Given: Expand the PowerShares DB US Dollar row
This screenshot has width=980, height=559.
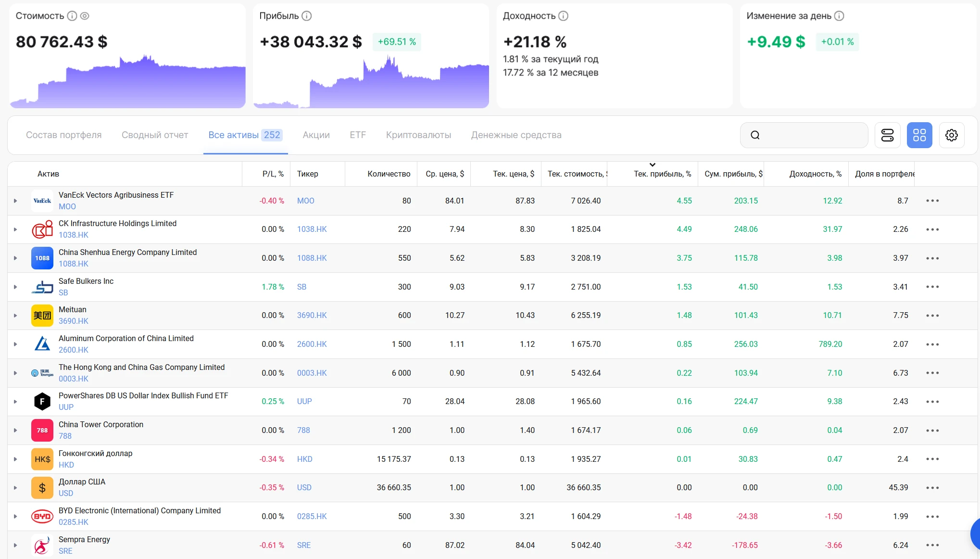Looking at the screenshot, I should tap(15, 402).
